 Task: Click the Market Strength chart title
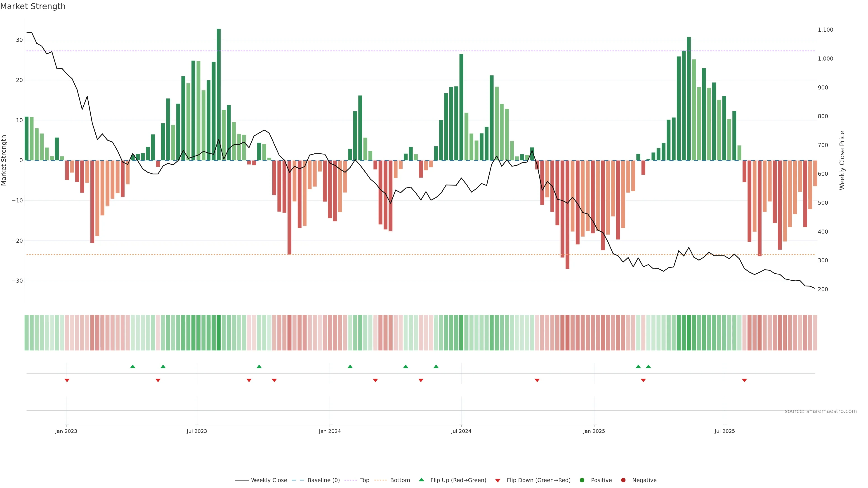click(x=33, y=6)
